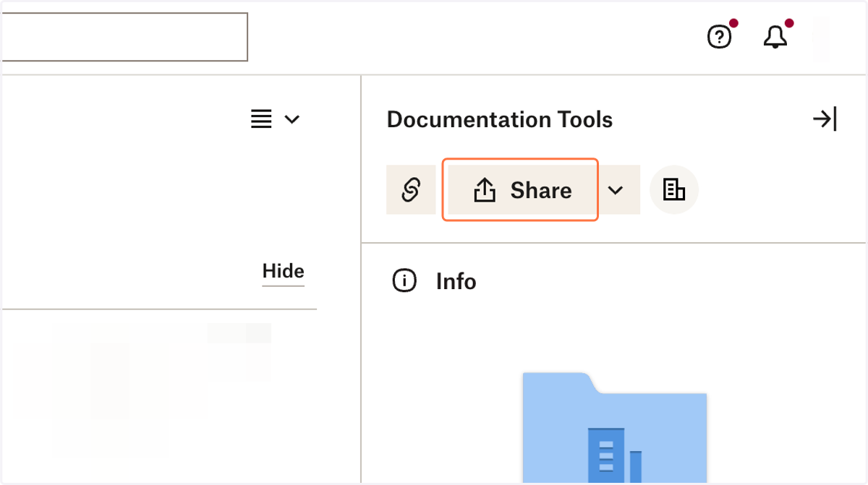The width and height of the screenshot is (868, 485).
Task: Click the blue team folder thumbnail
Action: (615, 428)
